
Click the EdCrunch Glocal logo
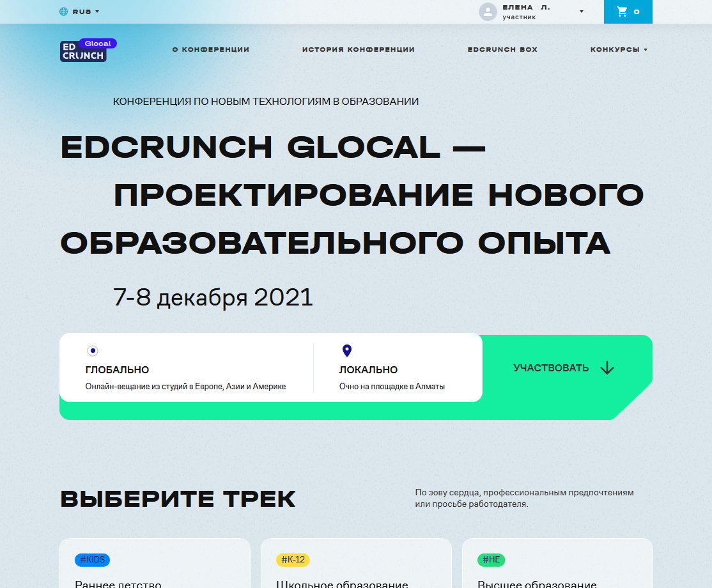click(x=89, y=50)
